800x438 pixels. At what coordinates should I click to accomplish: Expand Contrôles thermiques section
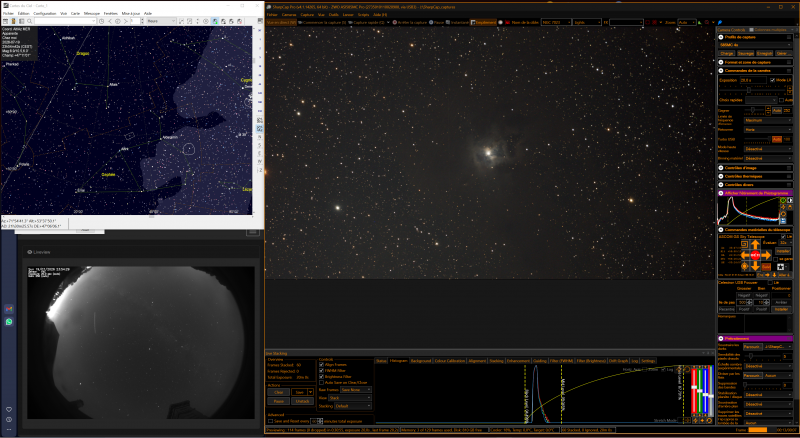tap(721, 176)
